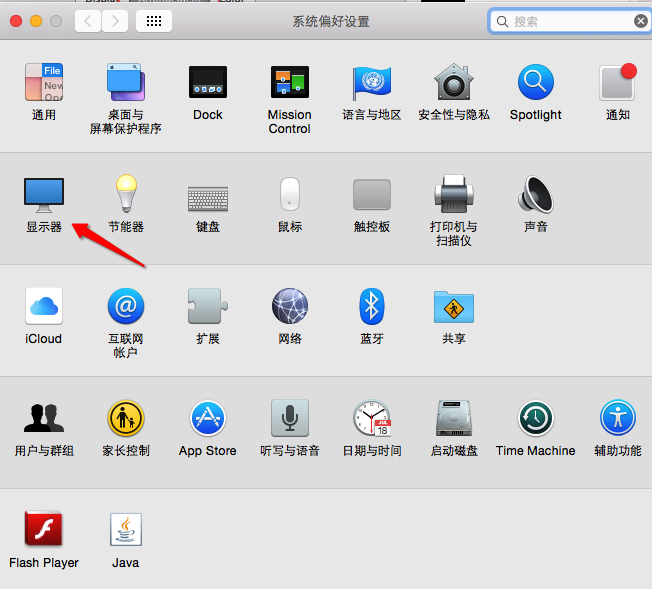Image resolution: width=652 pixels, height=589 pixels.
Task: Open 通知 notifications preferences
Action: pyautogui.click(x=618, y=83)
